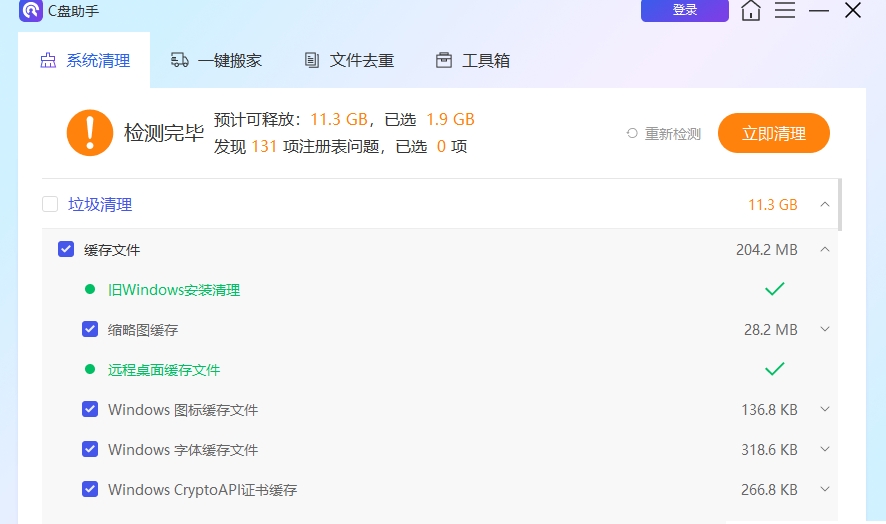This screenshot has height=524, width=886.
Task: Click green dot beside 远程桌面缓存文件
Action: 90,370
